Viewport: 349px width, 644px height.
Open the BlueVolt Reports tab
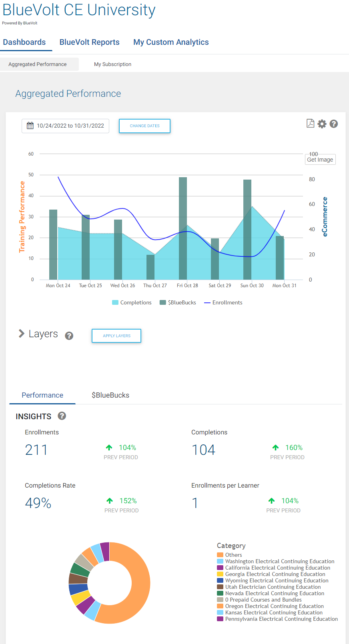[x=89, y=42]
